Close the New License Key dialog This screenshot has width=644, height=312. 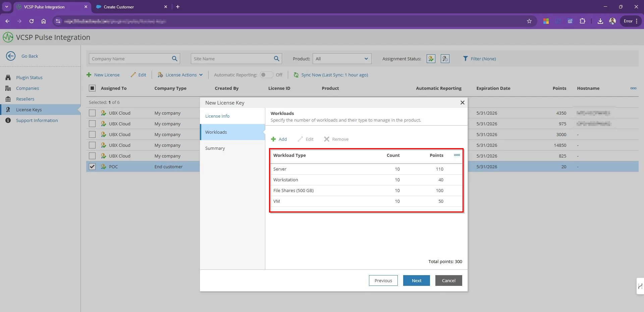click(x=462, y=103)
